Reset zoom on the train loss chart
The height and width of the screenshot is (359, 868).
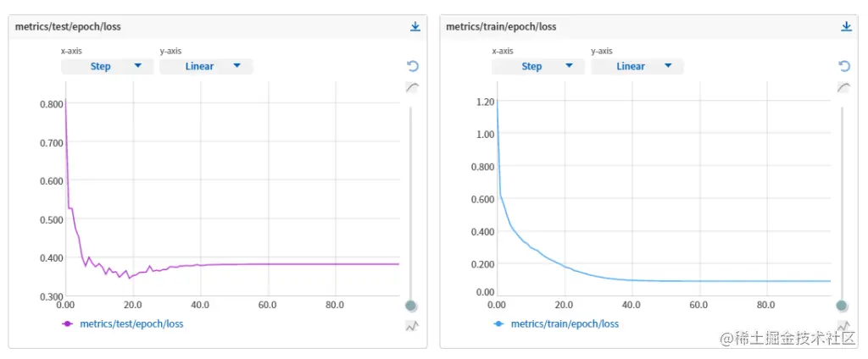coord(843,66)
